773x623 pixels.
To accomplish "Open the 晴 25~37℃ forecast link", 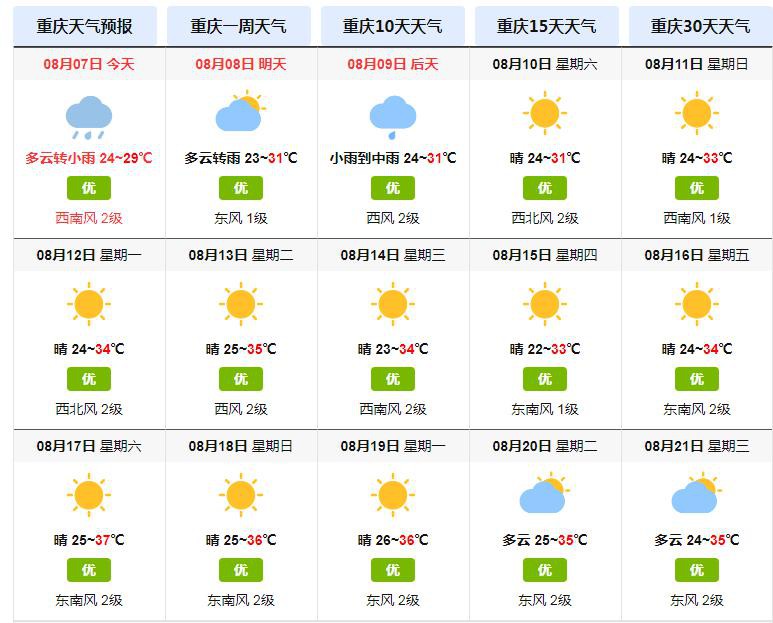I will pyautogui.click(x=89, y=540).
